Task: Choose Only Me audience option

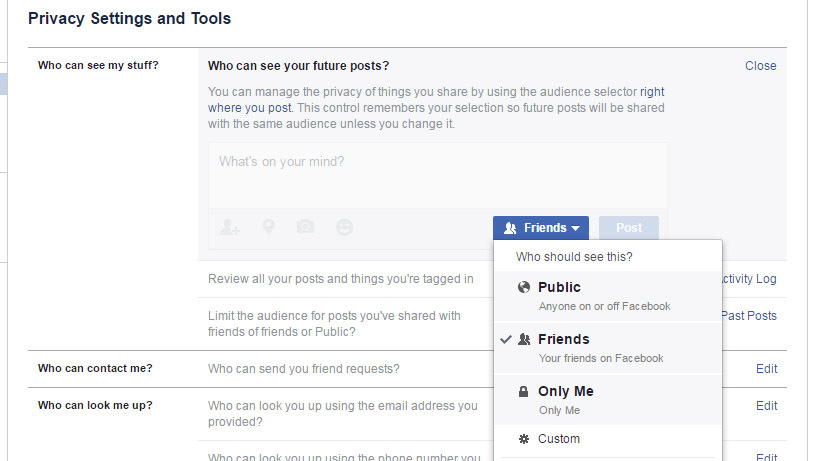Action: click(608, 400)
